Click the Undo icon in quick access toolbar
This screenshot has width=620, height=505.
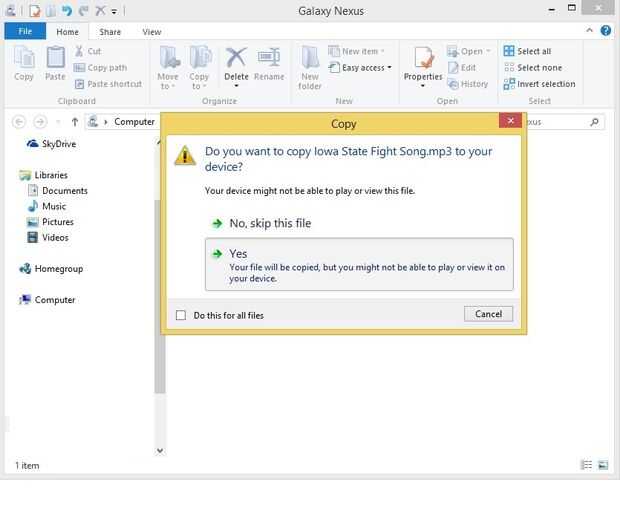pyautogui.click(x=67, y=10)
